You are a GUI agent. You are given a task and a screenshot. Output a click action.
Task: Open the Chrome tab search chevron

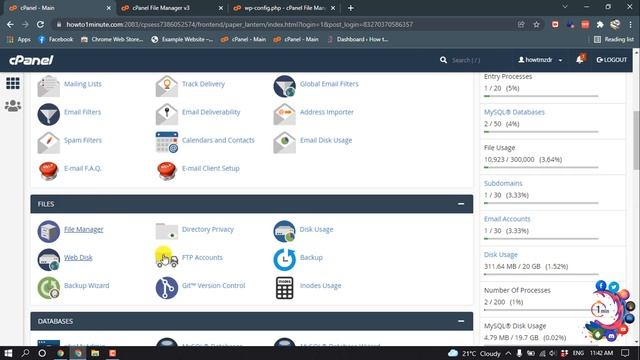pos(565,7)
